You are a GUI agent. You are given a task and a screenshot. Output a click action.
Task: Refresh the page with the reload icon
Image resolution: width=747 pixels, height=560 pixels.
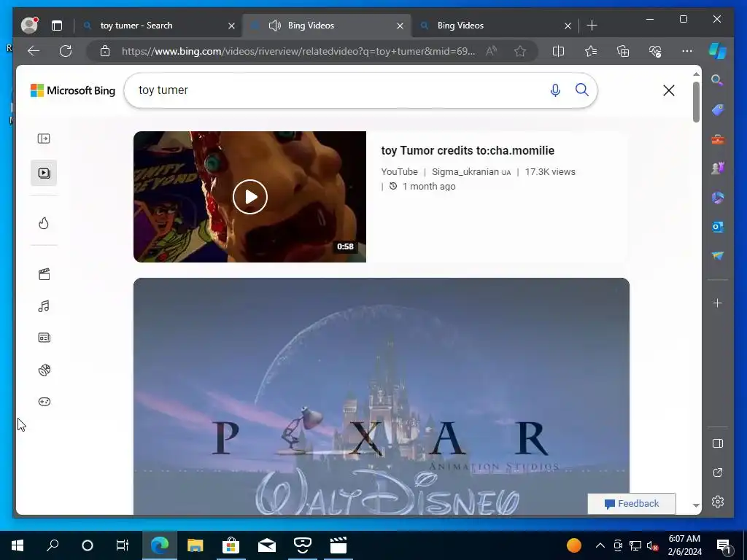[x=66, y=51]
